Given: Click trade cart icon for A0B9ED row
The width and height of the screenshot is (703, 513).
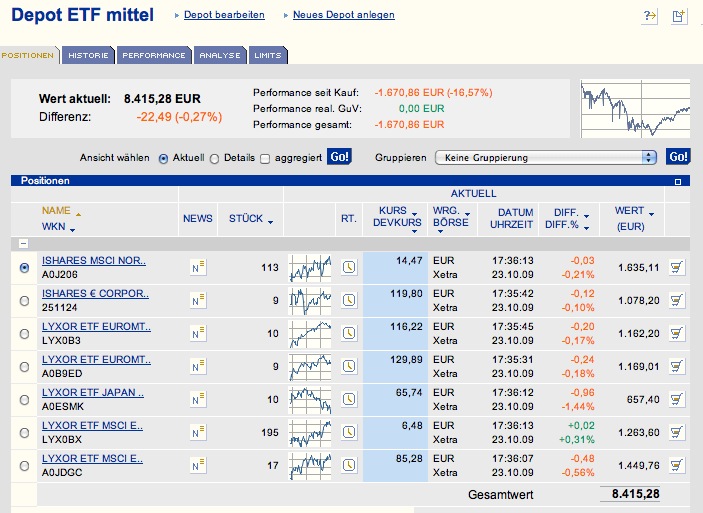Looking at the screenshot, I should pyautogui.click(x=677, y=366).
